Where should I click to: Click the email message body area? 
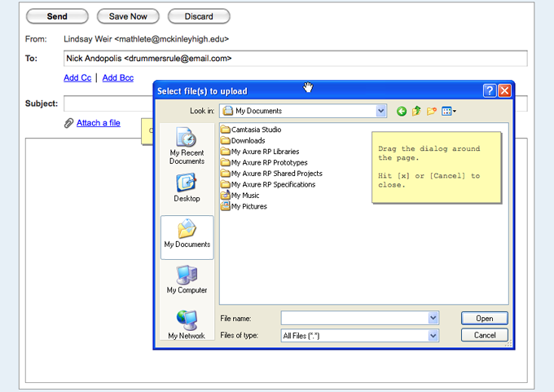[88, 260]
